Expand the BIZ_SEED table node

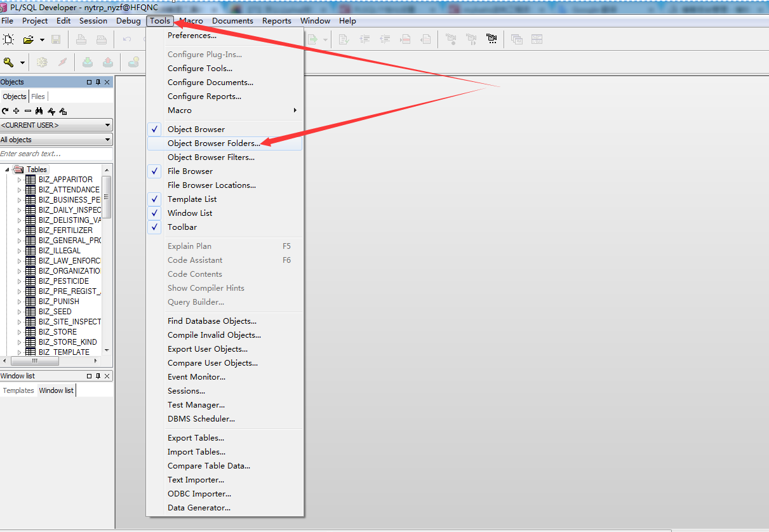click(x=19, y=312)
